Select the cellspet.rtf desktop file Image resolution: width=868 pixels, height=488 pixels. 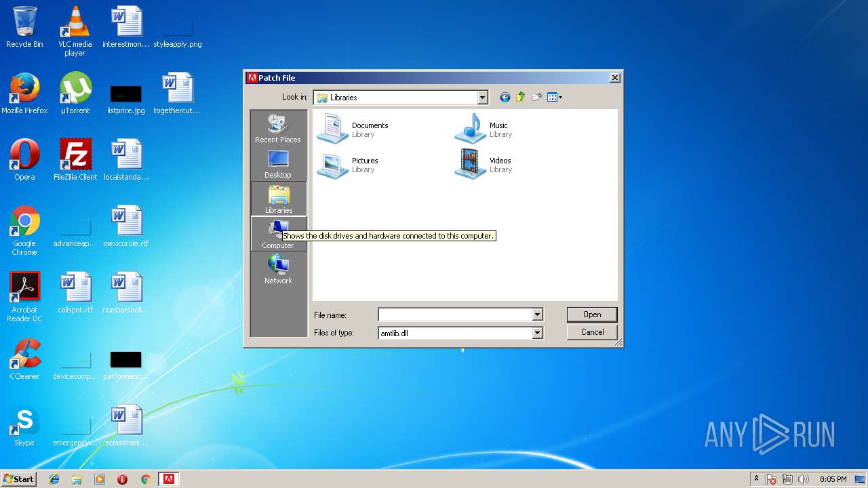click(75, 293)
